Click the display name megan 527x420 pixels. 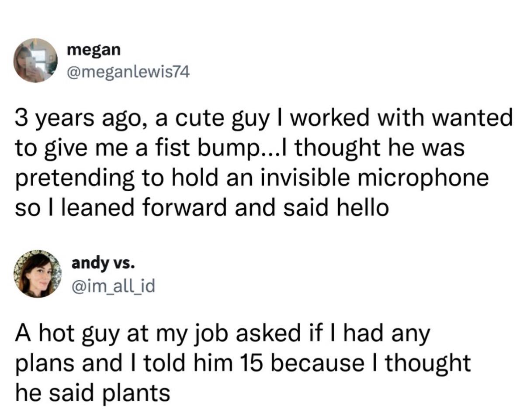coord(94,50)
